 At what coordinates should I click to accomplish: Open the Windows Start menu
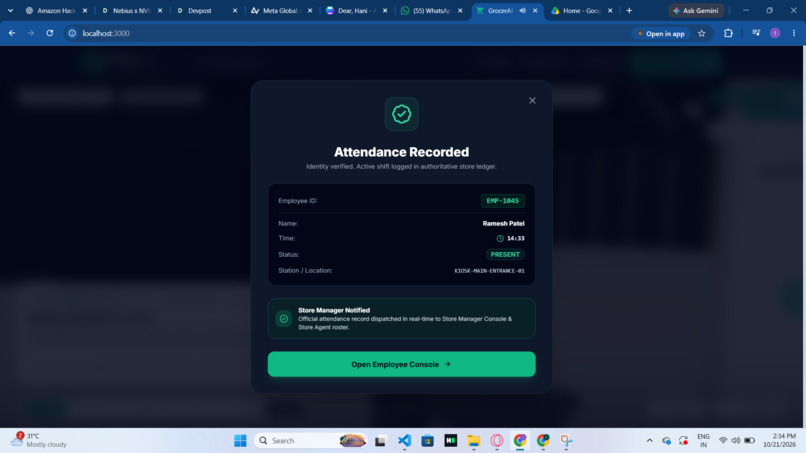pyautogui.click(x=240, y=441)
